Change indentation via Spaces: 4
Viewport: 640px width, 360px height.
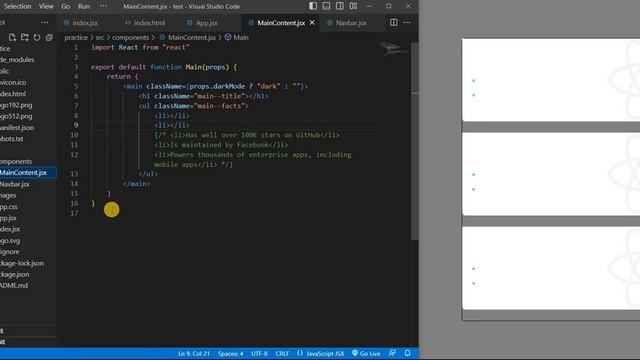[230, 353]
